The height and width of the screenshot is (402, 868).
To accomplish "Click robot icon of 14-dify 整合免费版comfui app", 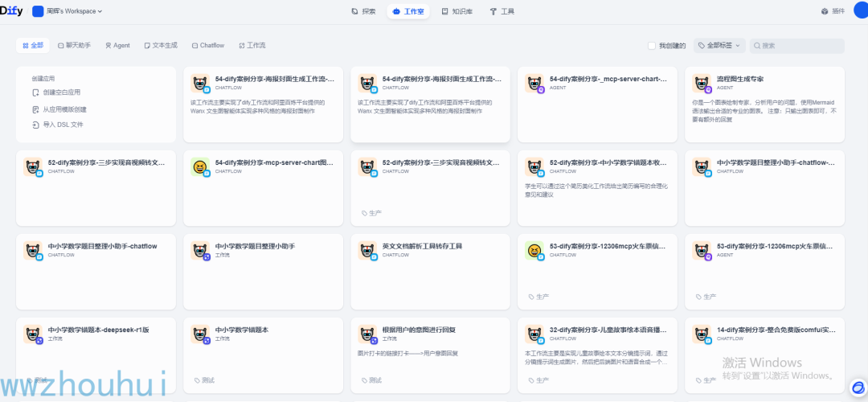I will pos(702,334).
